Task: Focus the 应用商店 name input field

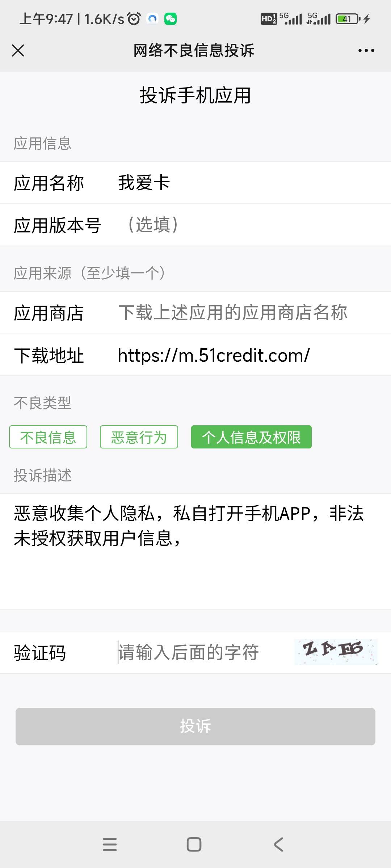Action: 195,312
